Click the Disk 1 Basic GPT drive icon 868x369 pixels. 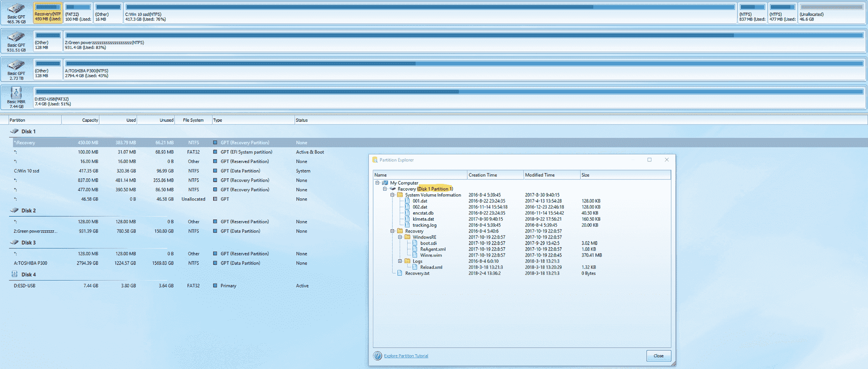(16, 9)
